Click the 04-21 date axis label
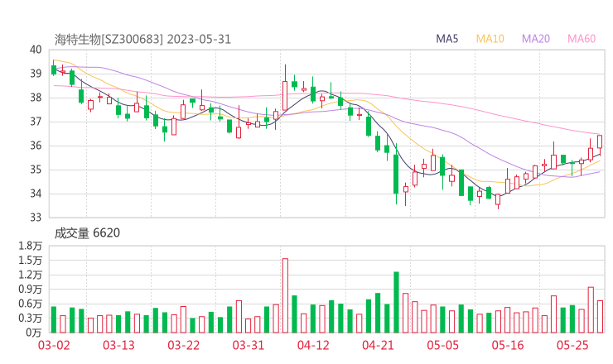The width and height of the screenshot is (613, 364). pos(378,345)
